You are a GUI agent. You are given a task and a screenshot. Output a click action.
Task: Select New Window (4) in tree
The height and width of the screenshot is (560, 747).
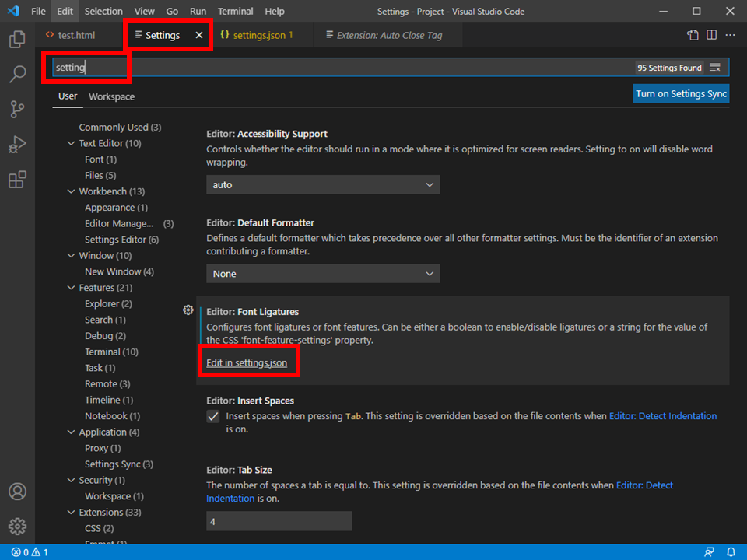[x=120, y=272]
